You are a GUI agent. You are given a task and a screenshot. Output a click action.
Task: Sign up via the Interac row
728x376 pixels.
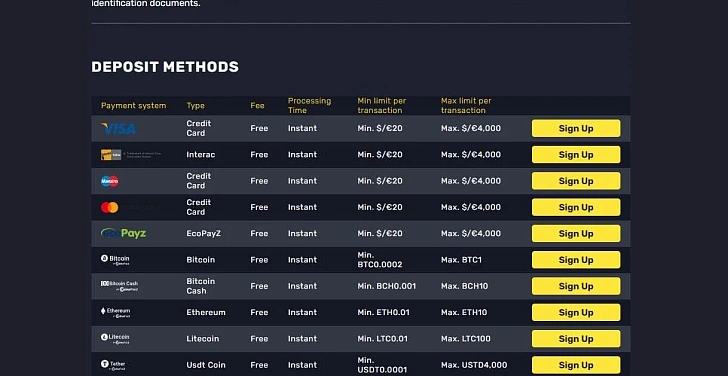(576, 155)
